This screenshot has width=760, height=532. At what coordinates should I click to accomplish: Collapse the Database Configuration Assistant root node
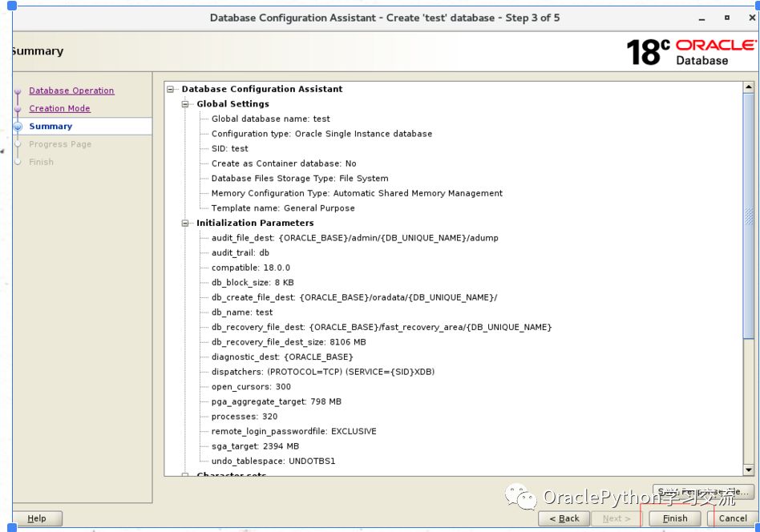[x=170, y=89]
